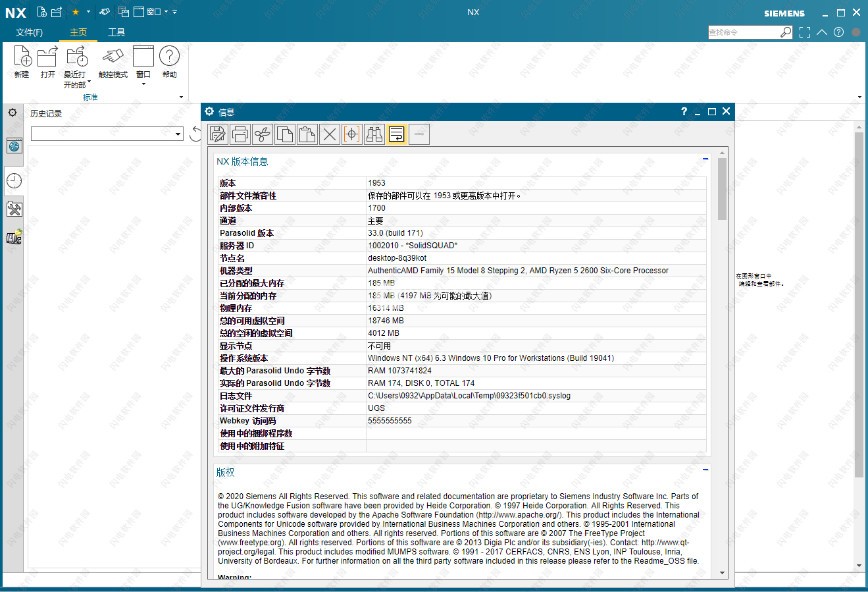Click the 窗口 window icon in the ribbon

click(143, 57)
